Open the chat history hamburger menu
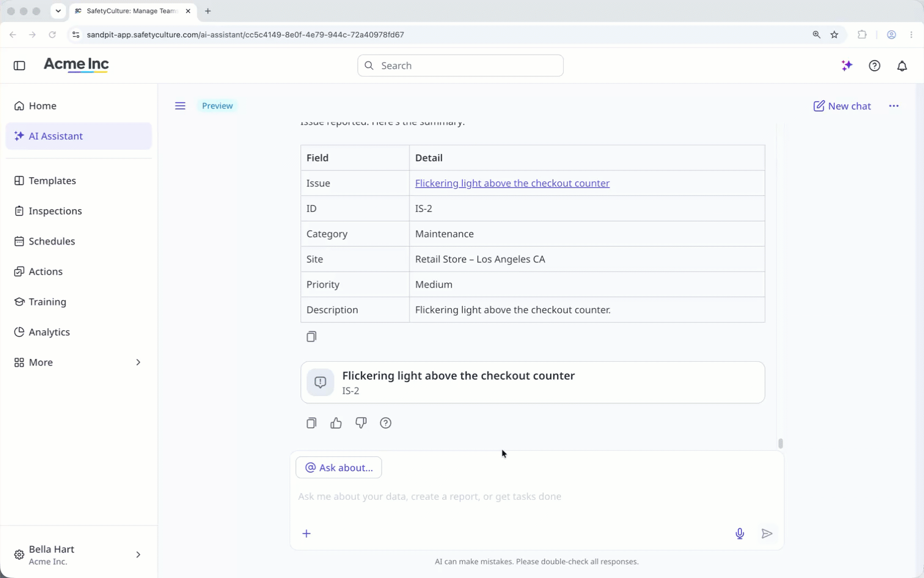The height and width of the screenshot is (578, 924). 180,106
